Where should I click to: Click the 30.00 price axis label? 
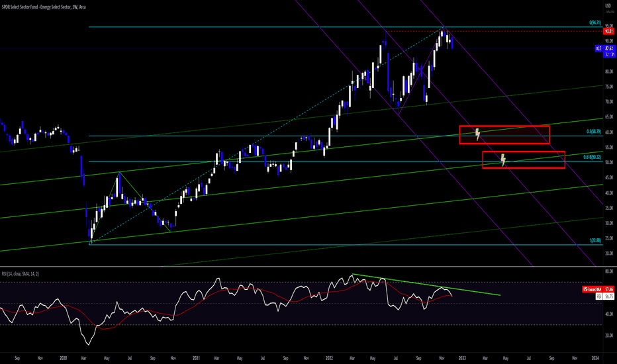[609, 223]
